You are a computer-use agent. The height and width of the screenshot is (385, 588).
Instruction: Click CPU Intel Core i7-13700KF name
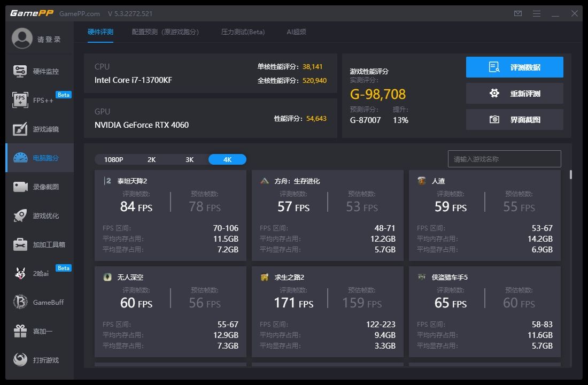pyautogui.click(x=133, y=80)
